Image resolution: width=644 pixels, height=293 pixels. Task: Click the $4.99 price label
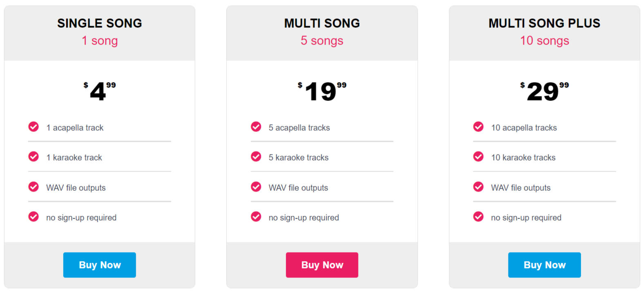point(99,91)
